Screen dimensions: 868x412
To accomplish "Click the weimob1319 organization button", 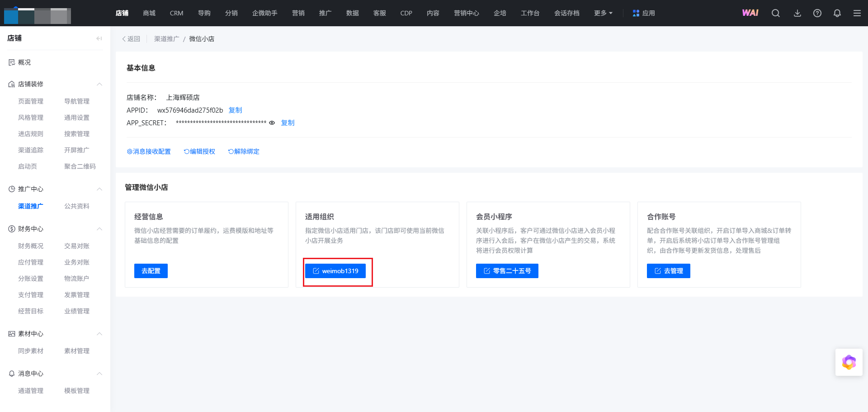I will 335,271.
